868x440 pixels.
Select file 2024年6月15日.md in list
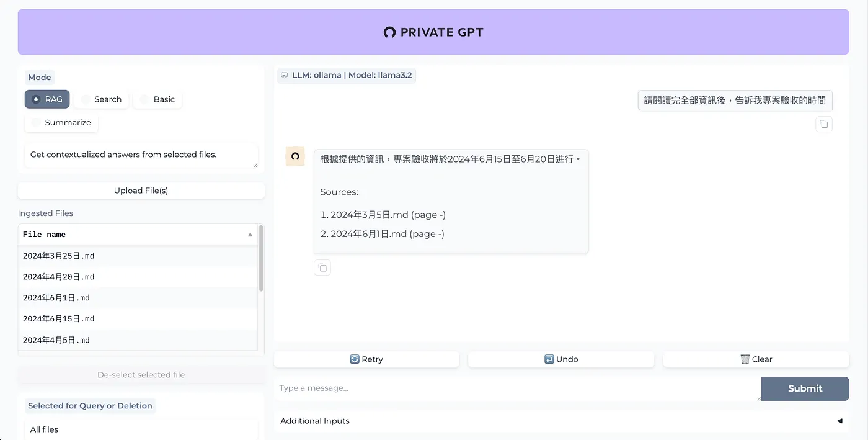click(138, 319)
